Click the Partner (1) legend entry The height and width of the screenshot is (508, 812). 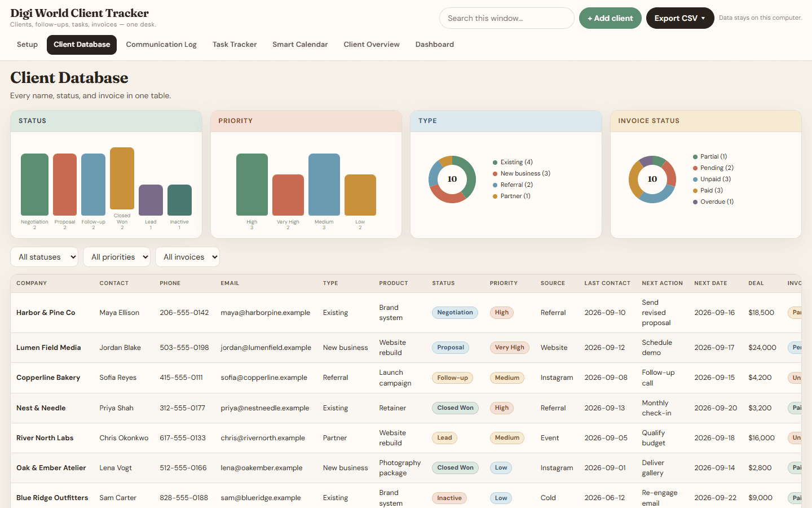tap(511, 196)
